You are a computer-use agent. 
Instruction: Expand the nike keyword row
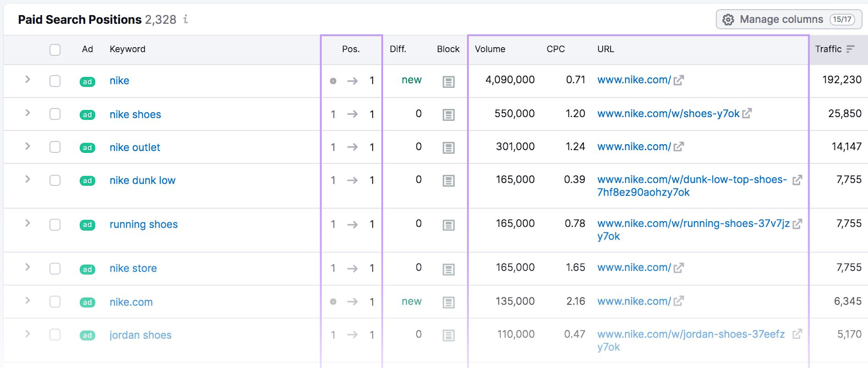[28, 80]
